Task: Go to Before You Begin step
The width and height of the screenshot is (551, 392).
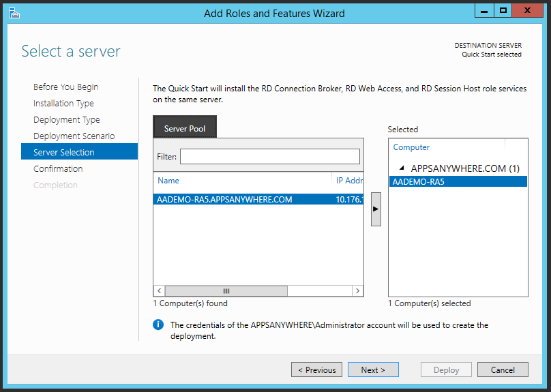Action: pos(65,87)
